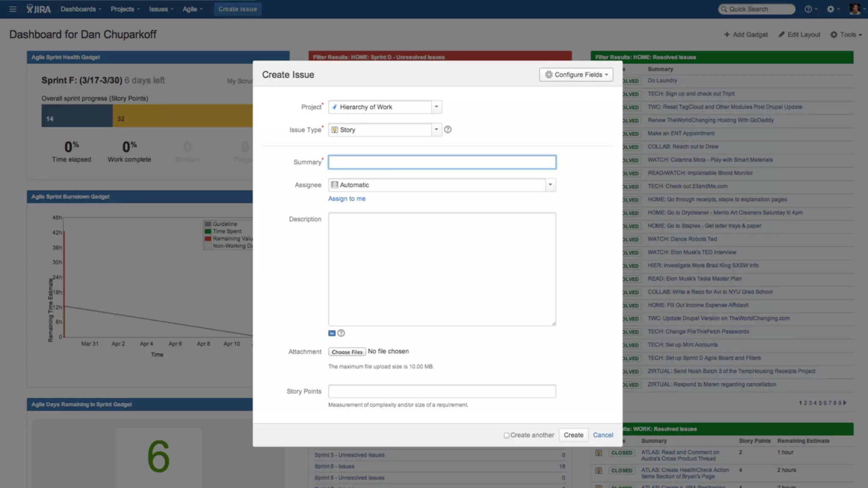This screenshot has height=488, width=868.
Task: Click into the Story Points field
Action: pos(442,391)
